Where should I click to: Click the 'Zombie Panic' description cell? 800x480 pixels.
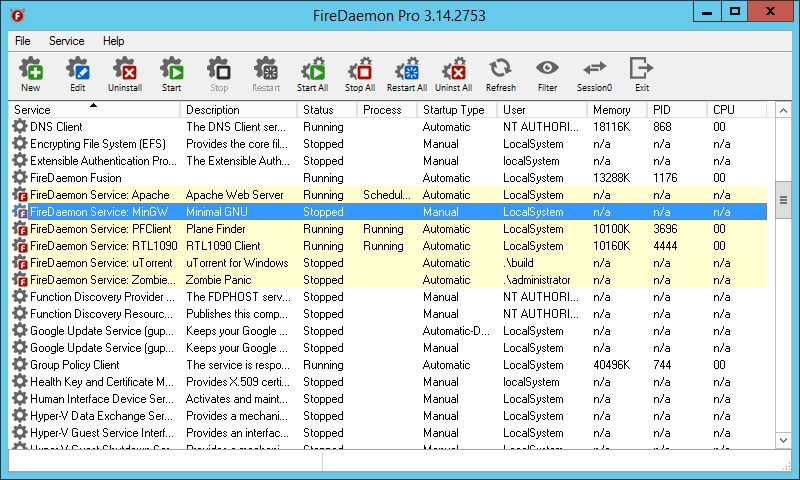(x=218, y=280)
